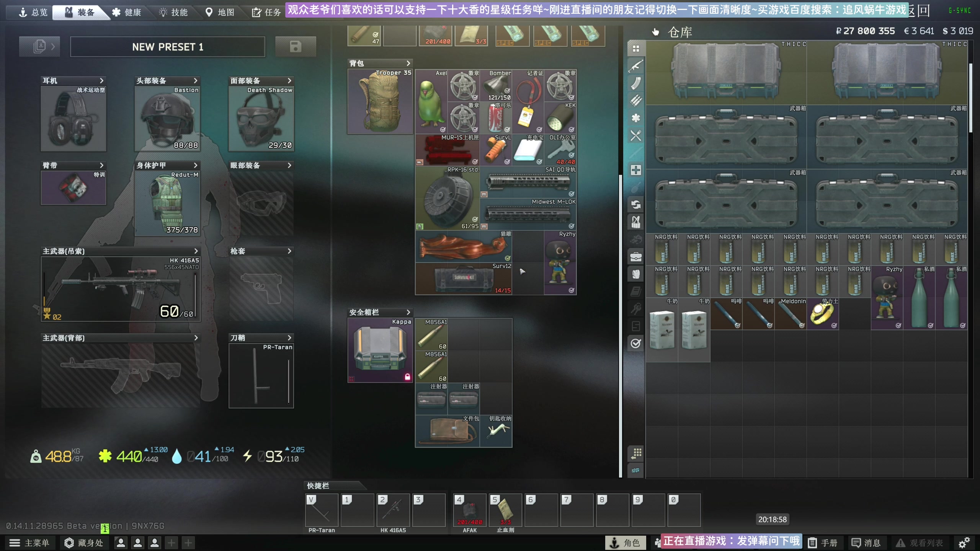Select the RPK-16 drum magazine item
Viewport: 980px width, 551px height.
[x=448, y=198]
